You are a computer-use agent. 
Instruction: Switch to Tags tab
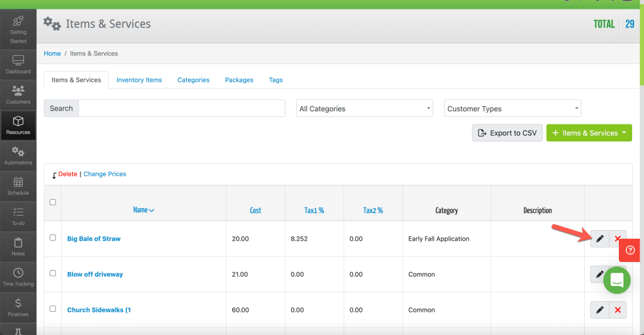pos(275,80)
